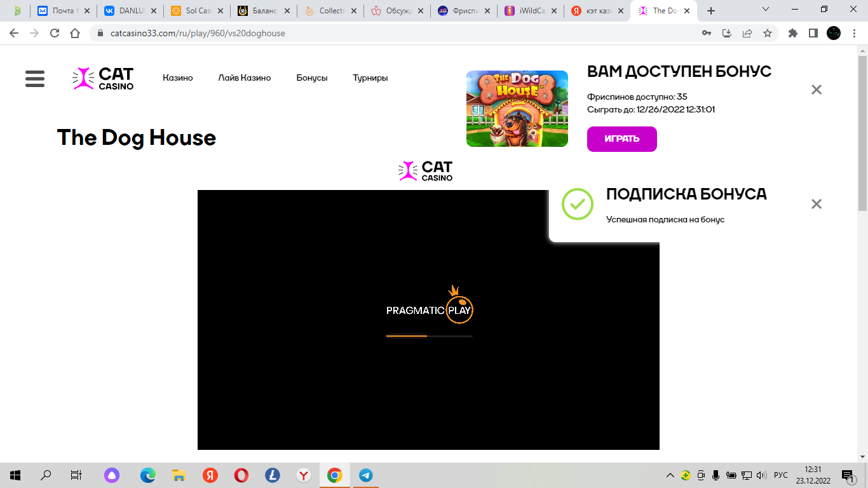Click the saved passwords key icon

pyautogui.click(x=706, y=33)
